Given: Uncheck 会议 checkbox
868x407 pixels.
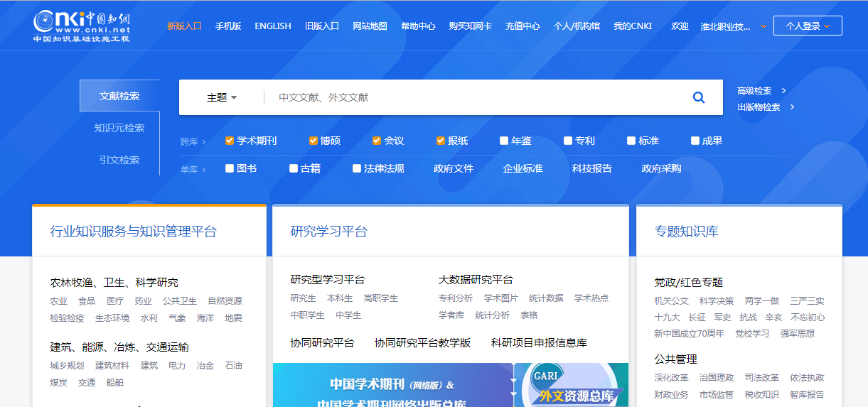Looking at the screenshot, I should pyautogui.click(x=377, y=141).
